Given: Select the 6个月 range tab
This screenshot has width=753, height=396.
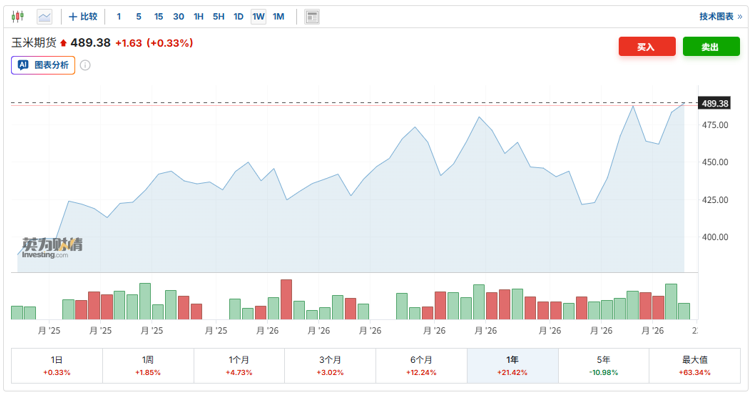Looking at the screenshot, I should tap(421, 366).
